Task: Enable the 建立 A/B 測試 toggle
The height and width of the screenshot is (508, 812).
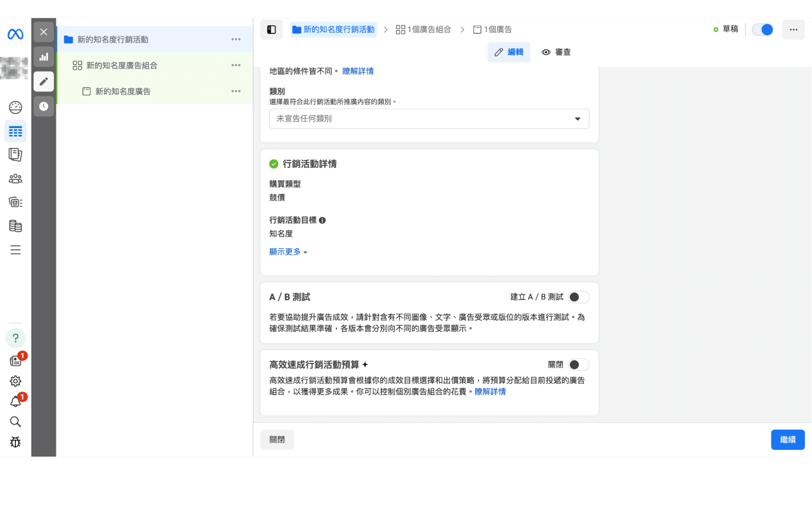Action: click(x=578, y=297)
